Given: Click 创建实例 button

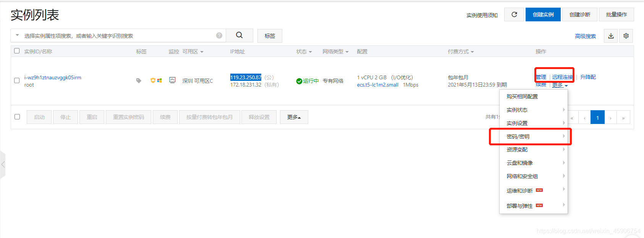Looking at the screenshot, I should 543,14.
